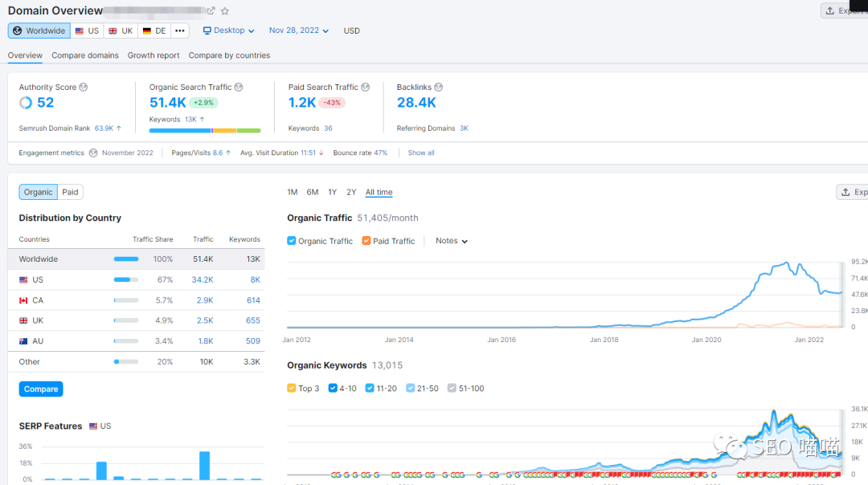The width and height of the screenshot is (868, 485).
Task: Select the 2Y time range
Action: click(x=351, y=192)
